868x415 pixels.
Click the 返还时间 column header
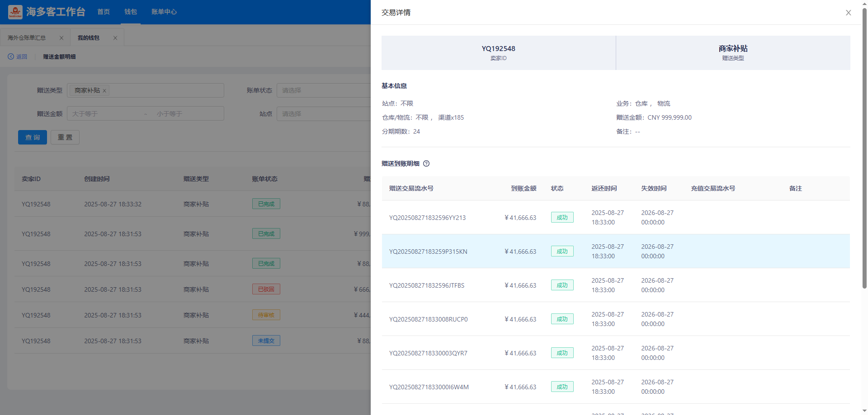(604, 188)
